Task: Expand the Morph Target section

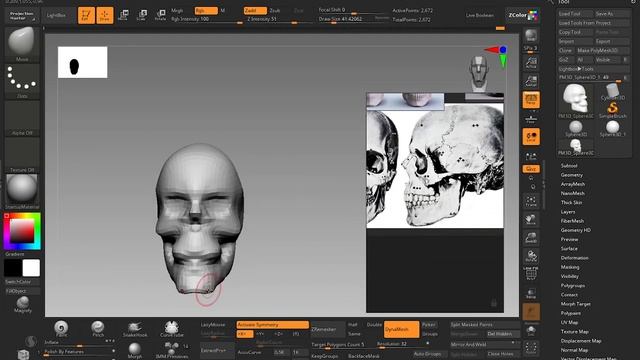Action: pos(576,304)
